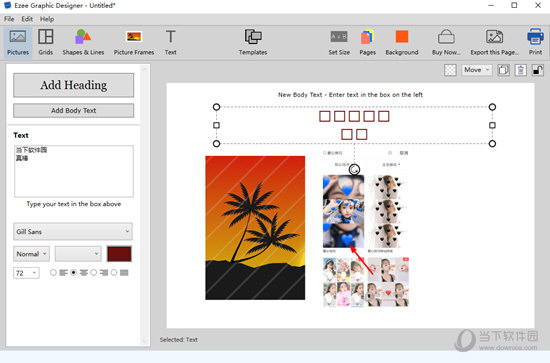Click inside the Text input box
Viewport: 550px width, 363px height.
coord(74,171)
